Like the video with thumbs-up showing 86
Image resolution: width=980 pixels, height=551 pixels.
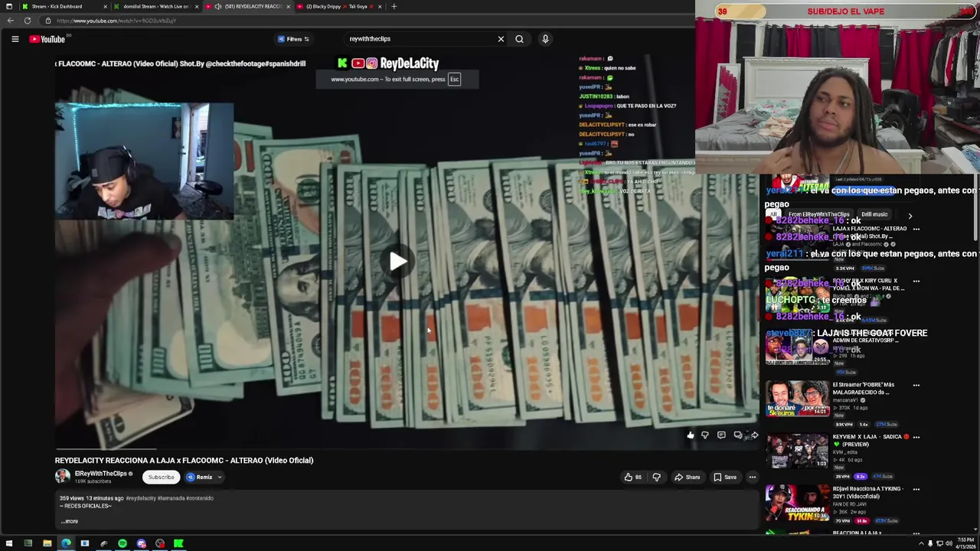(x=632, y=477)
